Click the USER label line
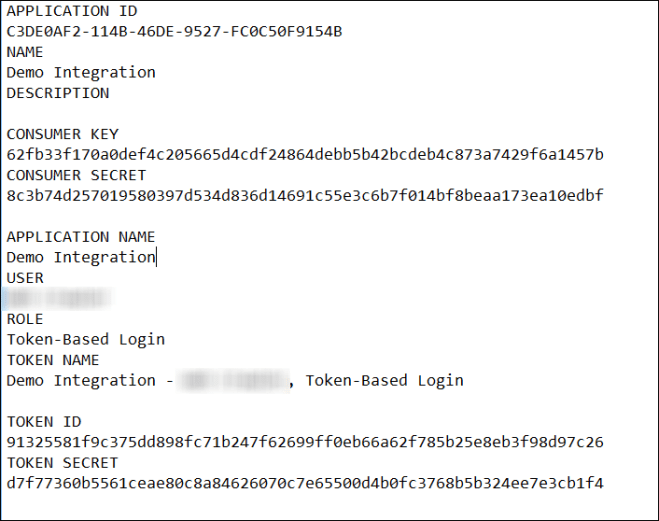 pos(25,278)
